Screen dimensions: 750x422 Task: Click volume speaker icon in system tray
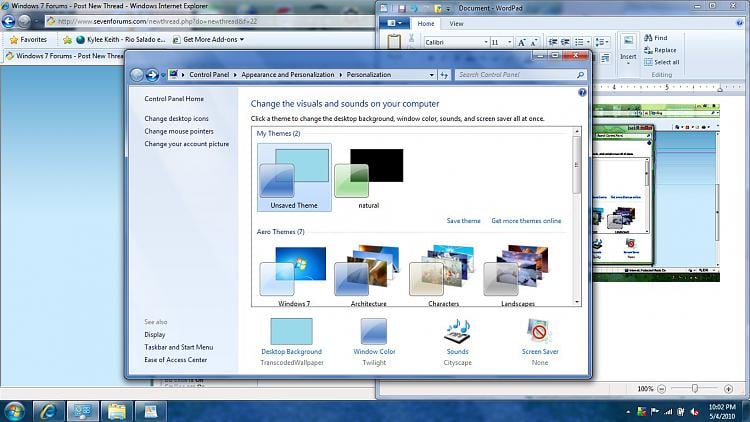[695, 411]
